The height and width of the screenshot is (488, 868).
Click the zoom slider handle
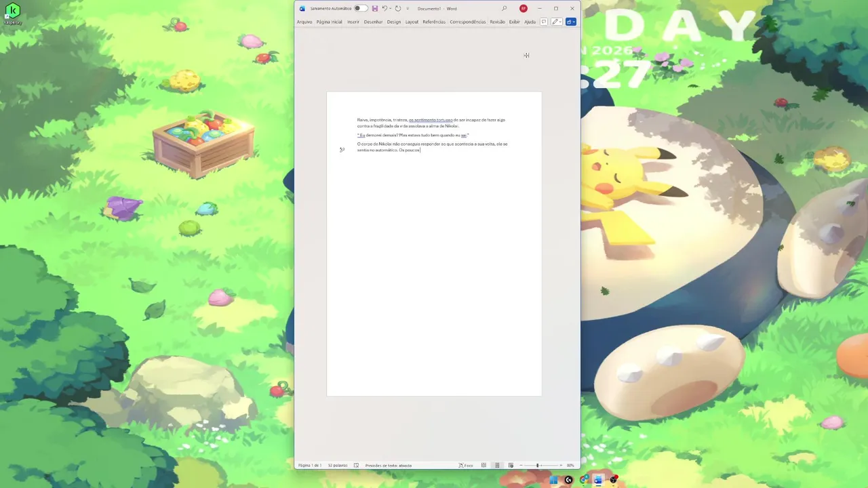point(538,466)
